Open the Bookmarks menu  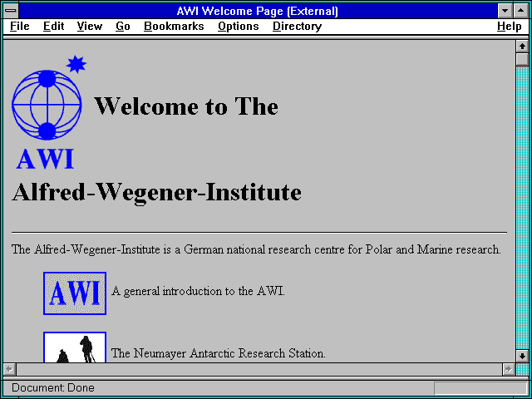[x=174, y=26]
